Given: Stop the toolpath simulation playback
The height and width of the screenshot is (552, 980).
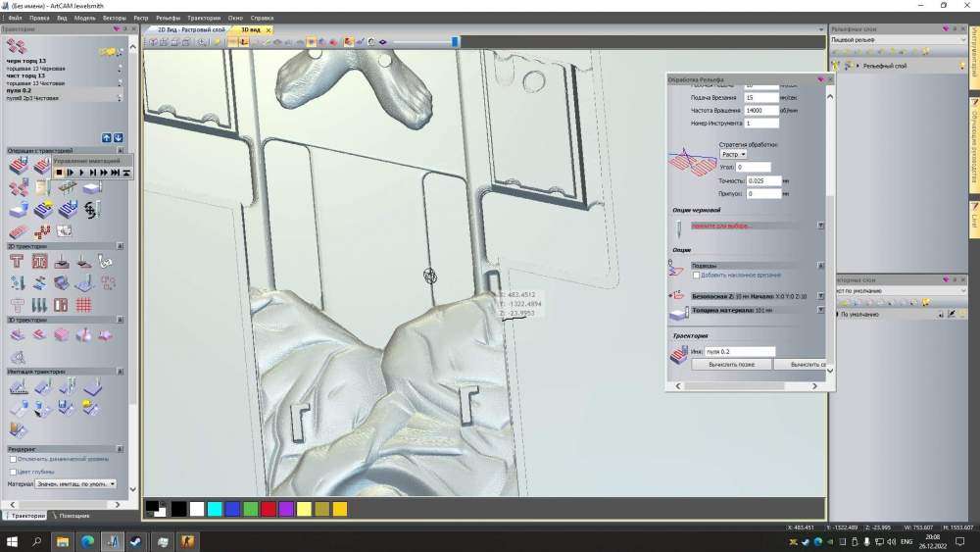Looking at the screenshot, I should coord(59,173).
